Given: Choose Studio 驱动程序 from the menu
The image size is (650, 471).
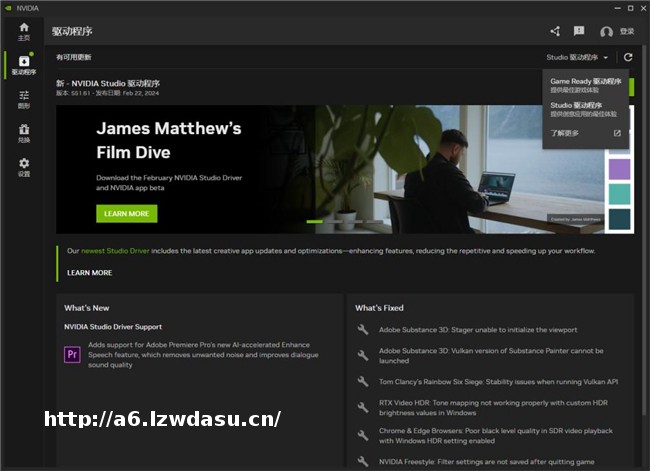Looking at the screenshot, I should coord(585,108).
